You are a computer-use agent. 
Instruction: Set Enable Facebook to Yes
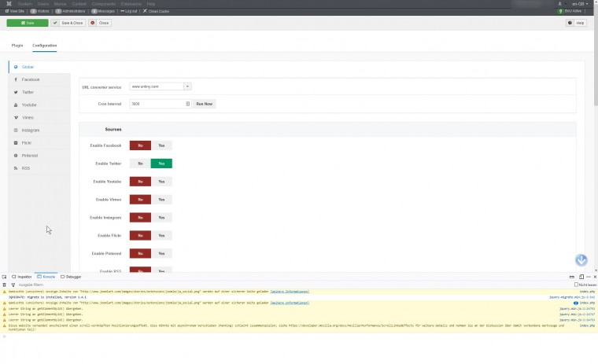click(x=161, y=145)
